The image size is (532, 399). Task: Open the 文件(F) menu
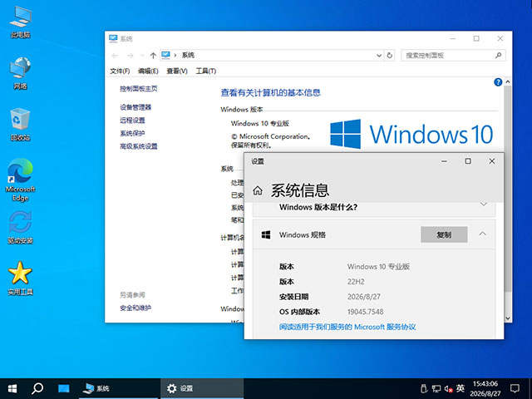point(120,71)
